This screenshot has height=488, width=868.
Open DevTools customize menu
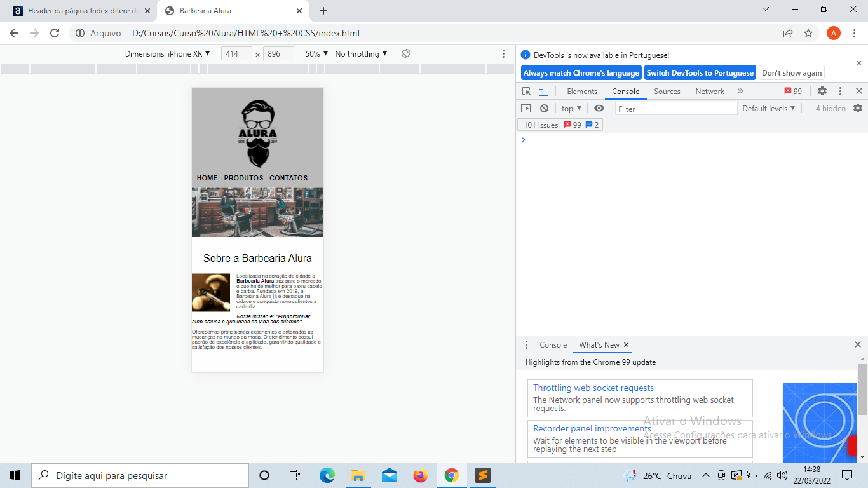pyautogui.click(x=840, y=91)
